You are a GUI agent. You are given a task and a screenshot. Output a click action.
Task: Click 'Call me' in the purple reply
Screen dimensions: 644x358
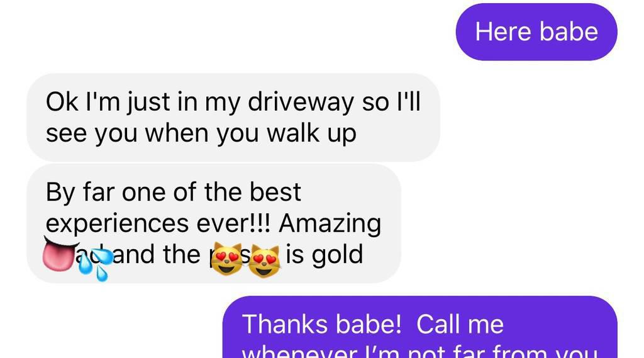460,324
